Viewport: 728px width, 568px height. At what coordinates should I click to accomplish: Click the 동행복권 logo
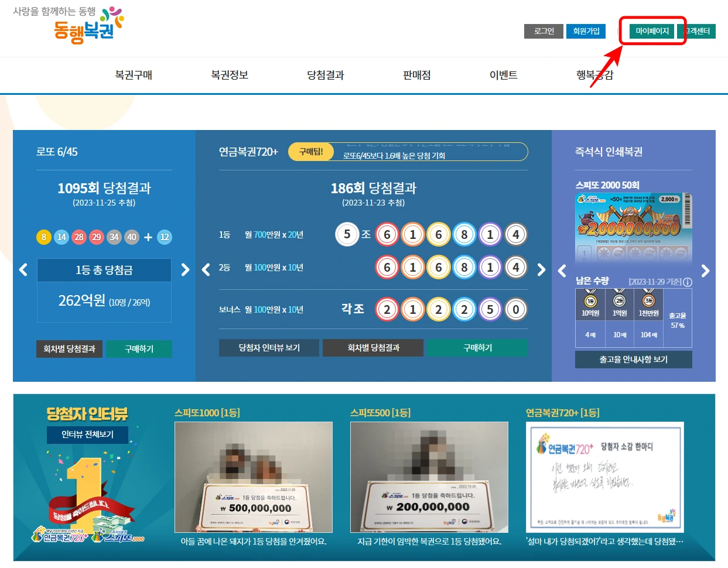point(81,26)
